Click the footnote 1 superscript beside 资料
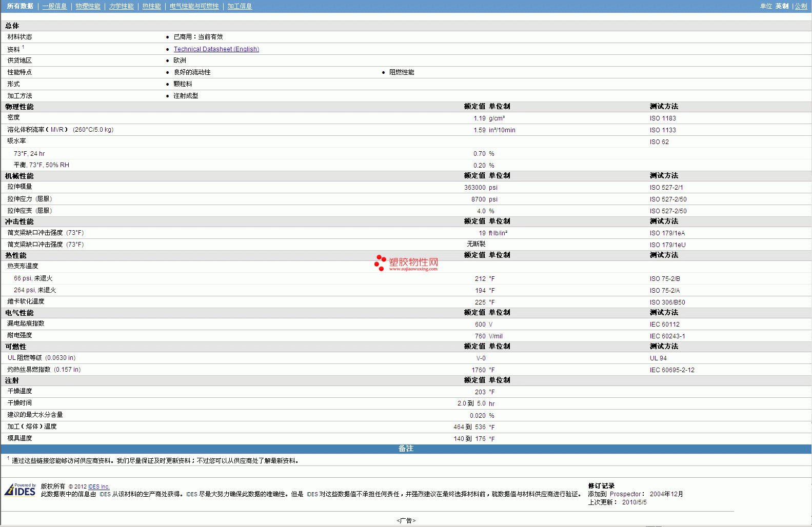 [23, 47]
